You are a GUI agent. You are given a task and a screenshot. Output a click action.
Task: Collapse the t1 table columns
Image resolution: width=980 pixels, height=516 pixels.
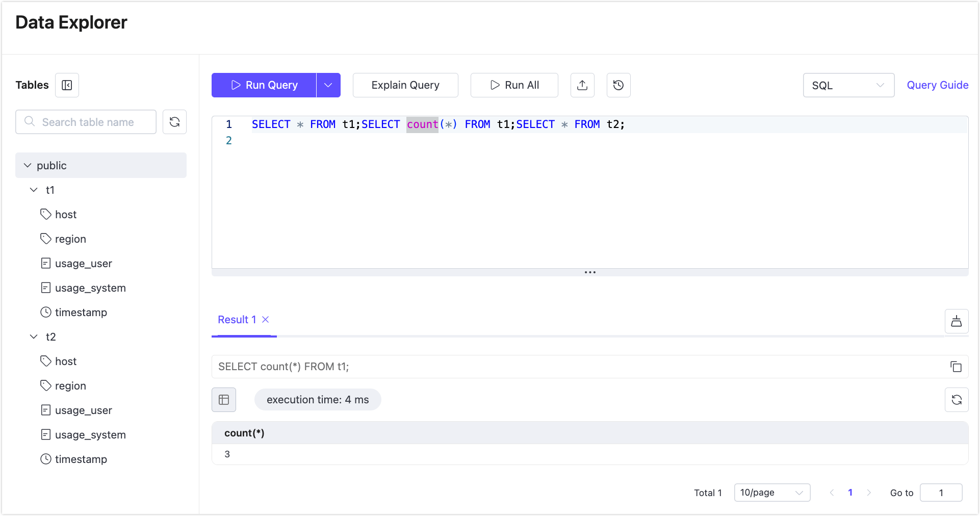(x=34, y=190)
